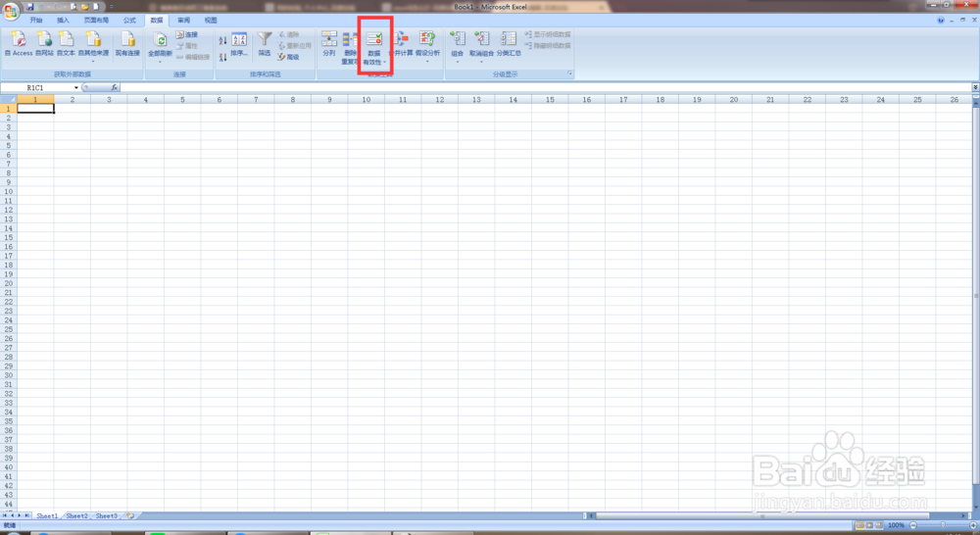Toggle 筛选 filter funnel
Viewport: 980px width, 535px height.
click(265, 44)
